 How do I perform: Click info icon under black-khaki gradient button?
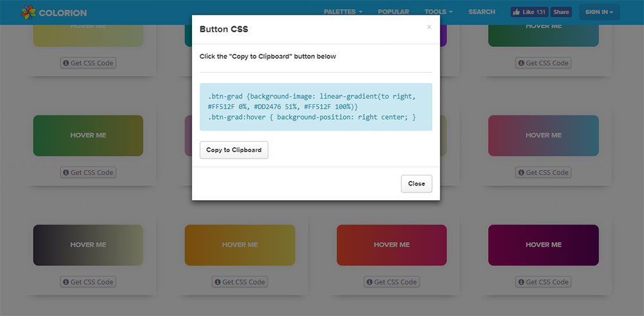pos(66,282)
